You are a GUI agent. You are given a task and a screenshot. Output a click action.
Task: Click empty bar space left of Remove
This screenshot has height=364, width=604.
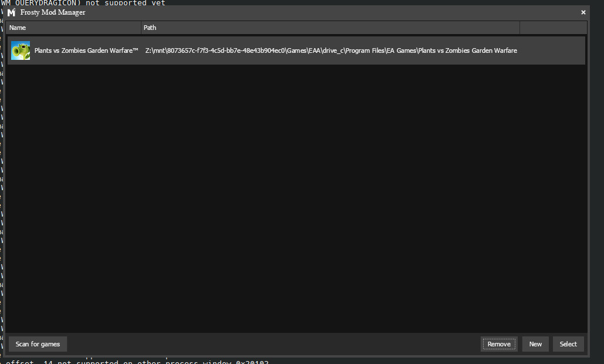(x=270, y=344)
